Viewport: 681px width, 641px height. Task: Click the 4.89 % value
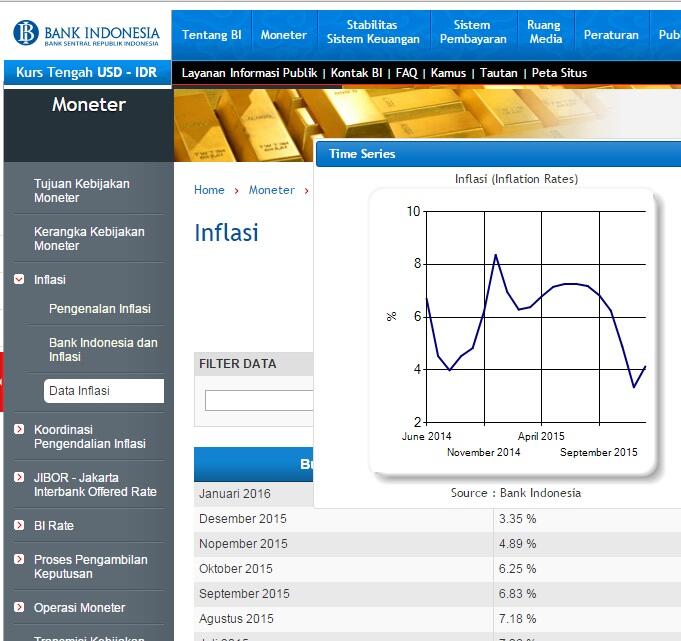tap(517, 543)
